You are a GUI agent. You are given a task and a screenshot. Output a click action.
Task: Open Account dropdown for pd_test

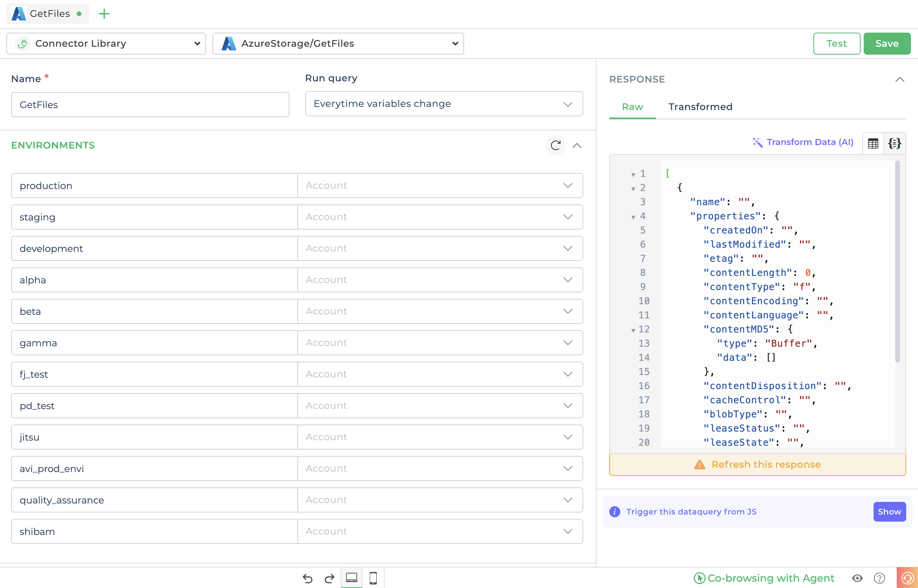tap(440, 406)
